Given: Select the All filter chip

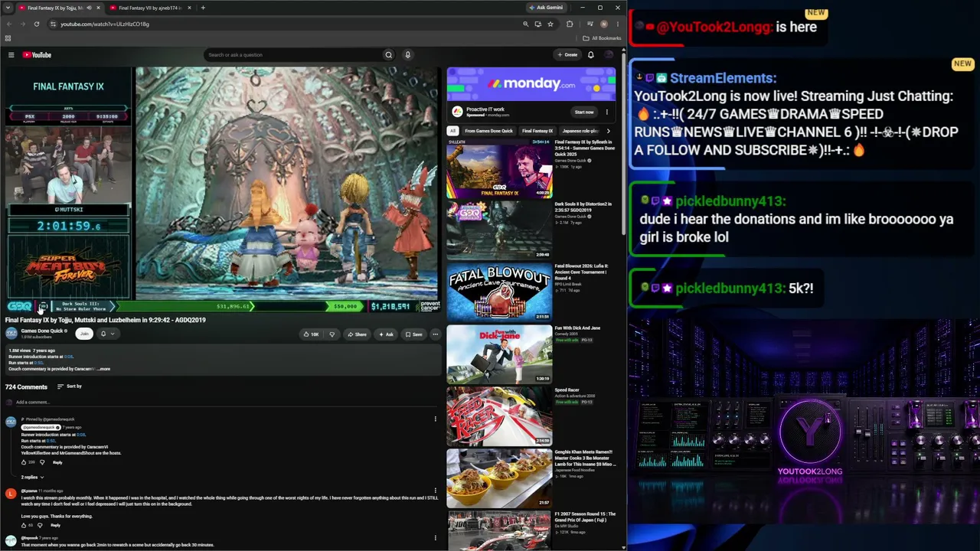Looking at the screenshot, I should (453, 131).
